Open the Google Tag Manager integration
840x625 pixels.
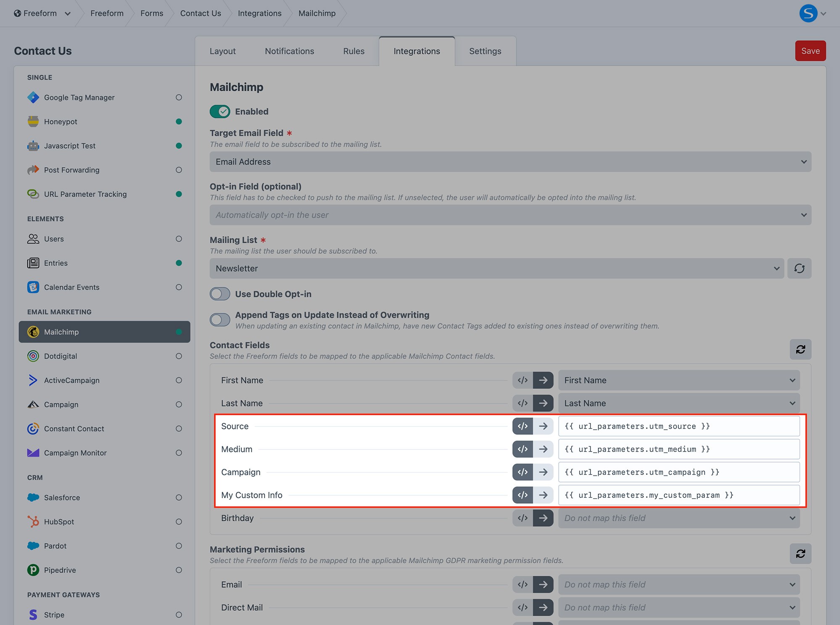point(104,97)
